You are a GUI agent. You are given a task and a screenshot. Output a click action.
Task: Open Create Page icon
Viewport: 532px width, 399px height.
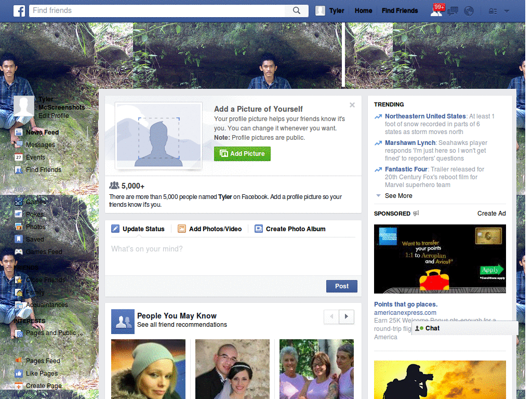tap(19, 386)
